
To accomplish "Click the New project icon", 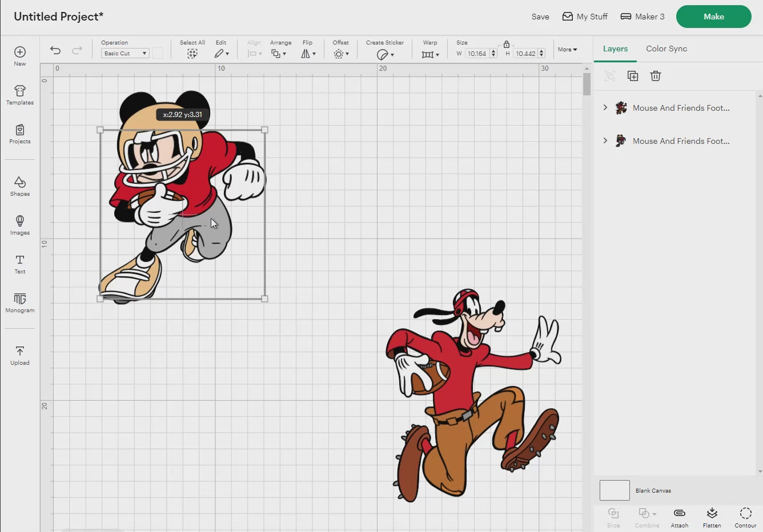I will pyautogui.click(x=20, y=55).
